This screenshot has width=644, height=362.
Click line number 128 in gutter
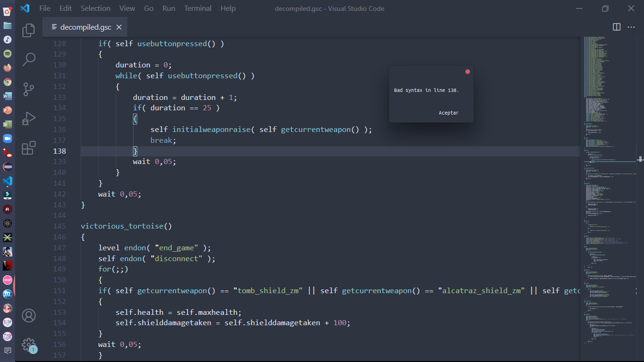59,44
